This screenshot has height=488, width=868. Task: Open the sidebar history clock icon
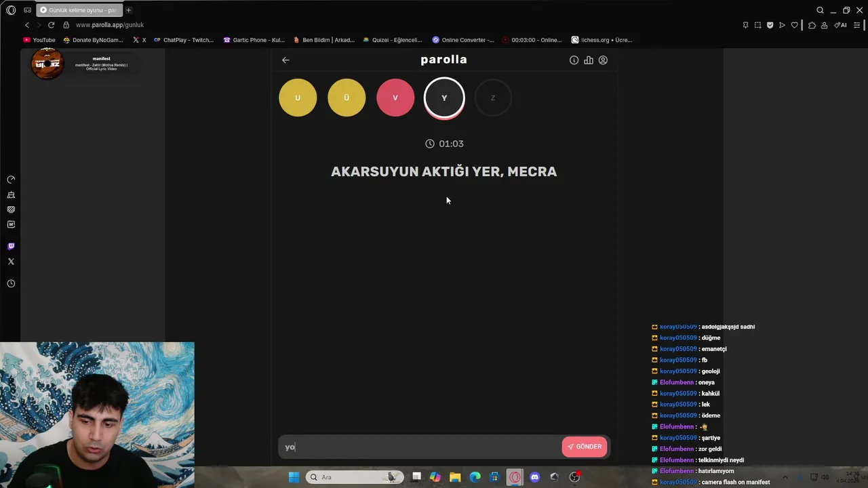(x=11, y=283)
